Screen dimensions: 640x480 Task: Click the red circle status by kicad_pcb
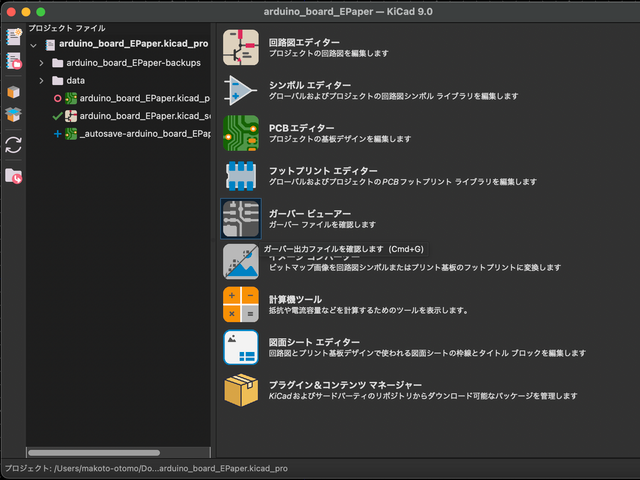pos(58,98)
